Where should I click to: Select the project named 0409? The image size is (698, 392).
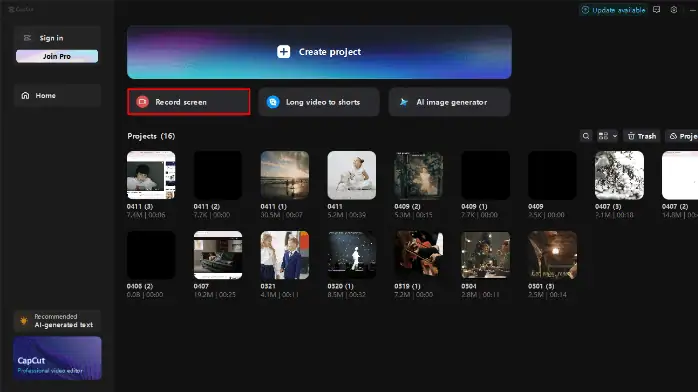pyautogui.click(x=536, y=206)
